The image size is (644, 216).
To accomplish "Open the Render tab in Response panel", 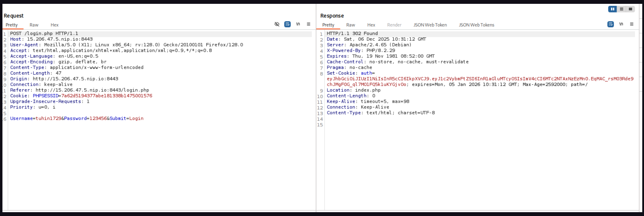I will coord(394,25).
